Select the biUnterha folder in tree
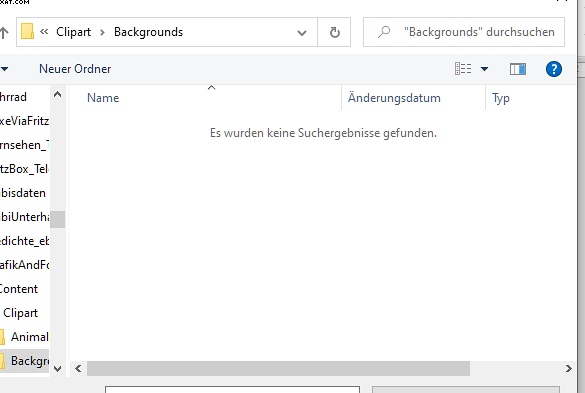This screenshot has height=393, width=585. click(x=25, y=217)
